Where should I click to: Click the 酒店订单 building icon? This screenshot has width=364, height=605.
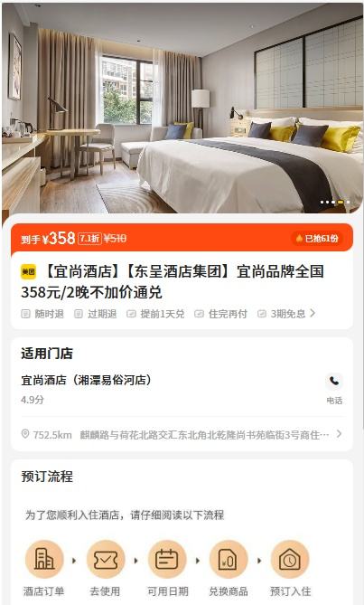tap(44, 560)
